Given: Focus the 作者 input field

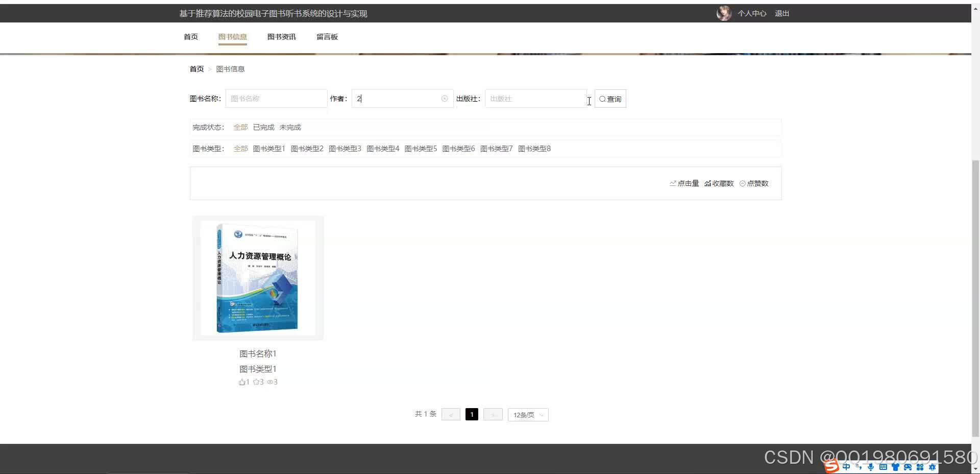Looking at the screenshot, I should [402, 99].
